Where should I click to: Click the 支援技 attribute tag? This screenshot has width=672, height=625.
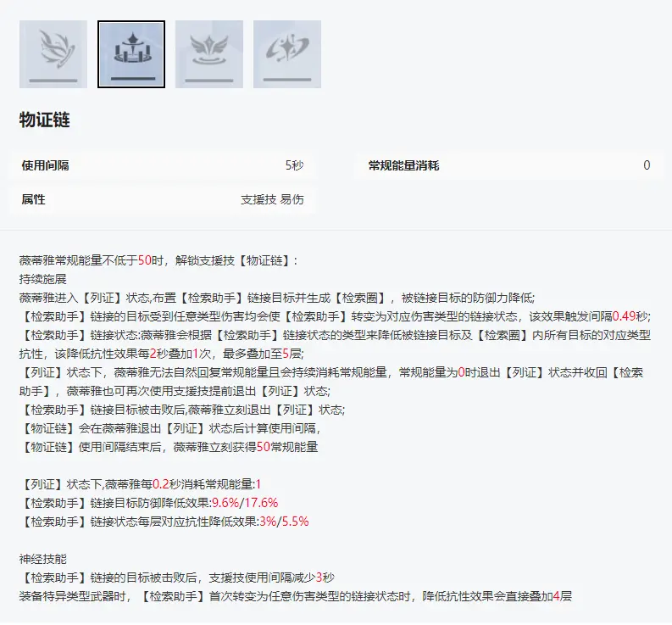tap(258, 200)
